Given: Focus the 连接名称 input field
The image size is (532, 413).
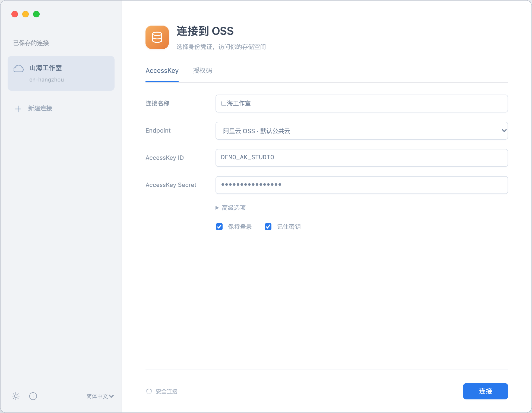Looking at the screenshot, I should pyautogui.click(x=362, y=104).
